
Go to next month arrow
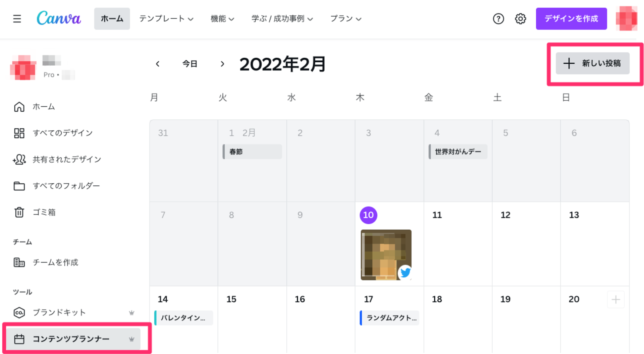[222, 64]
